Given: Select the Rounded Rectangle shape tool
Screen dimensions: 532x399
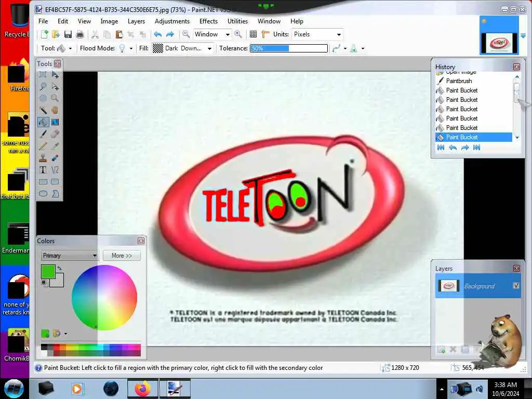Looking at the screenshot, I should coord(55,182).
